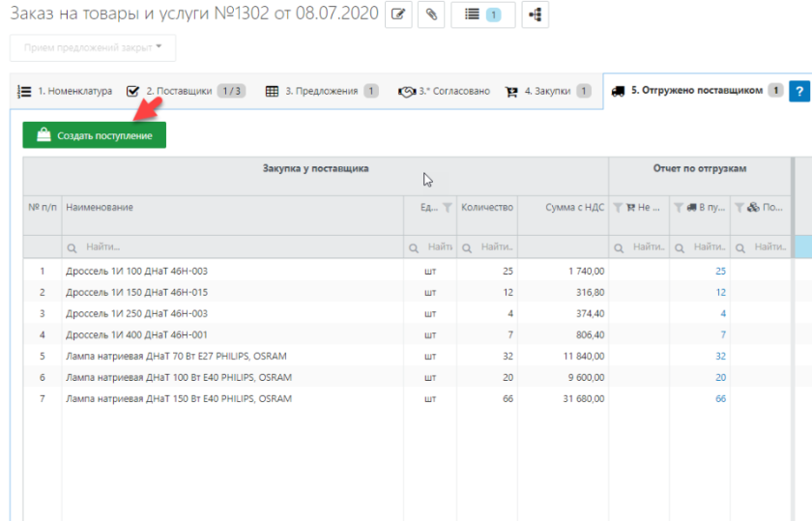The width and height of the screenshot is (812, 521).
Task: Focus the Наименование search field
Action: [x=232, y=248]
